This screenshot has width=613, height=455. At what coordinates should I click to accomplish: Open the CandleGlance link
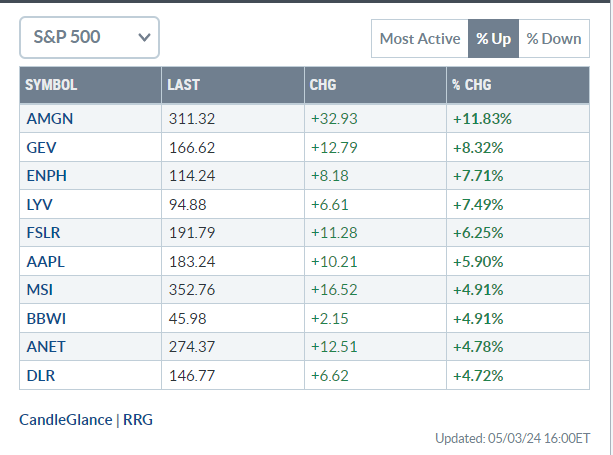(x=66, y=420)
